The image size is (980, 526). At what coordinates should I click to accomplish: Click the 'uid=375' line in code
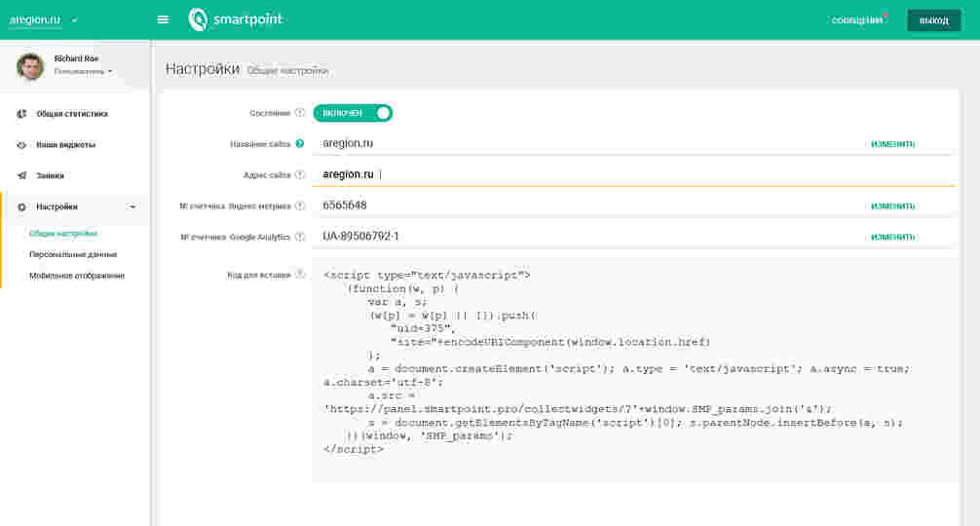423,328
